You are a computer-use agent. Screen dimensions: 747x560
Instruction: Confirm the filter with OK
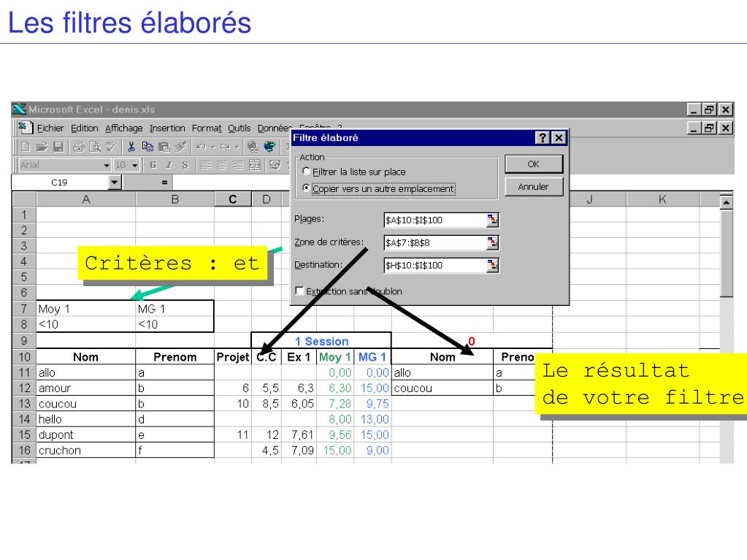pos(534,164)
